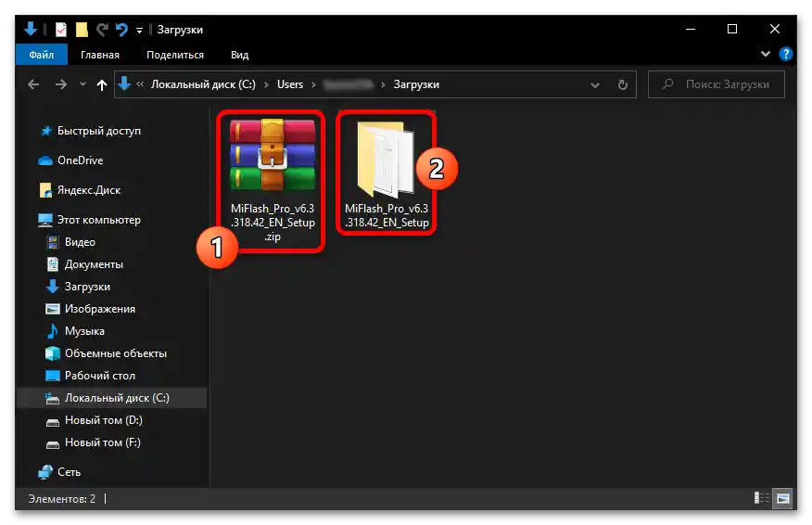Click the Undo icon in title bar
This screenshot has width=812, height=525.
[121, 30]
